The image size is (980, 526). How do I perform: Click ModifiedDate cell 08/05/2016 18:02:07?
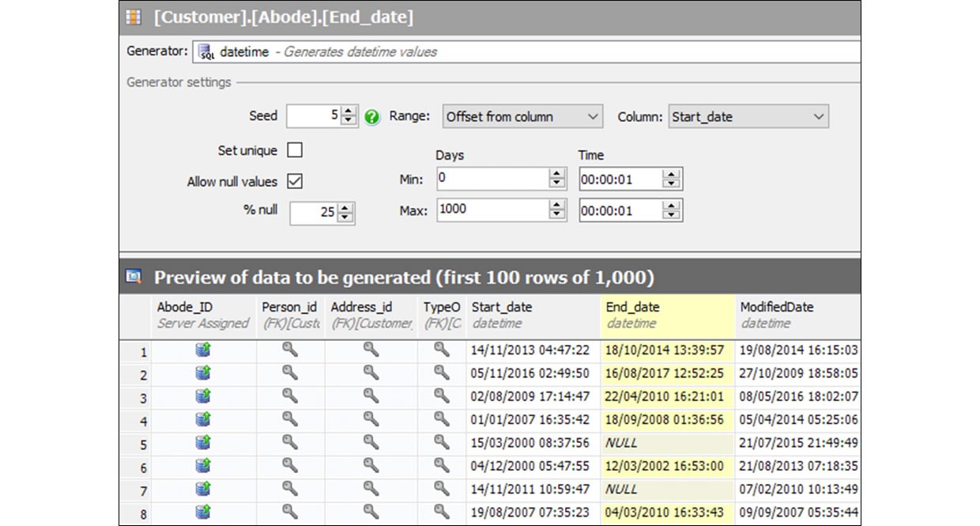point(797,396)
